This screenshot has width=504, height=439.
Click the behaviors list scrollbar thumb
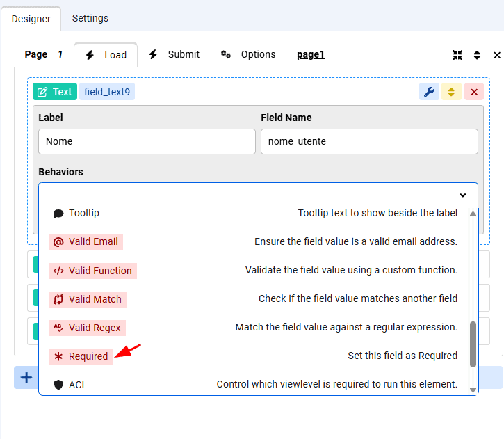(473, 344)
